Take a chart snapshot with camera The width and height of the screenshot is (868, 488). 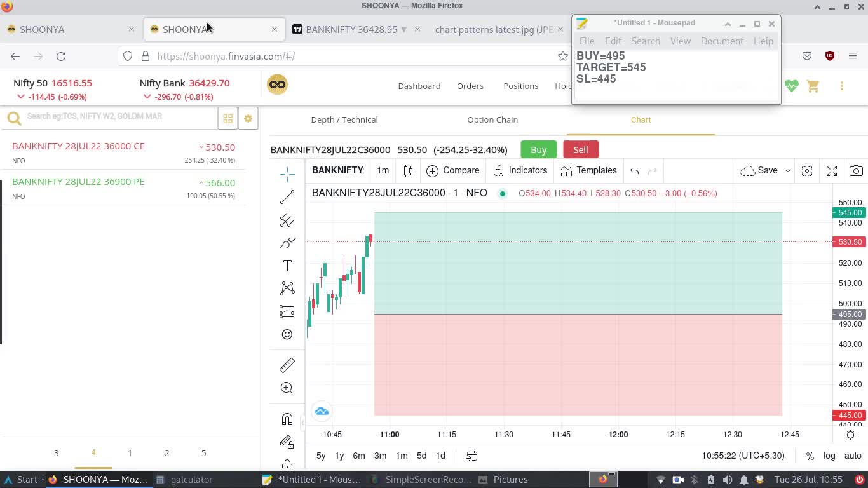[856, 170]
